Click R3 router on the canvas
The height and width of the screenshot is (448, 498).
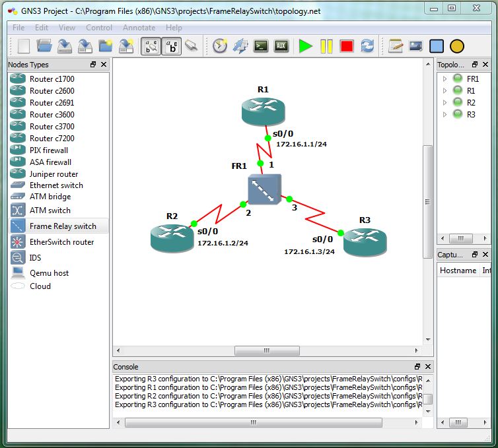(x=365, y=241)
